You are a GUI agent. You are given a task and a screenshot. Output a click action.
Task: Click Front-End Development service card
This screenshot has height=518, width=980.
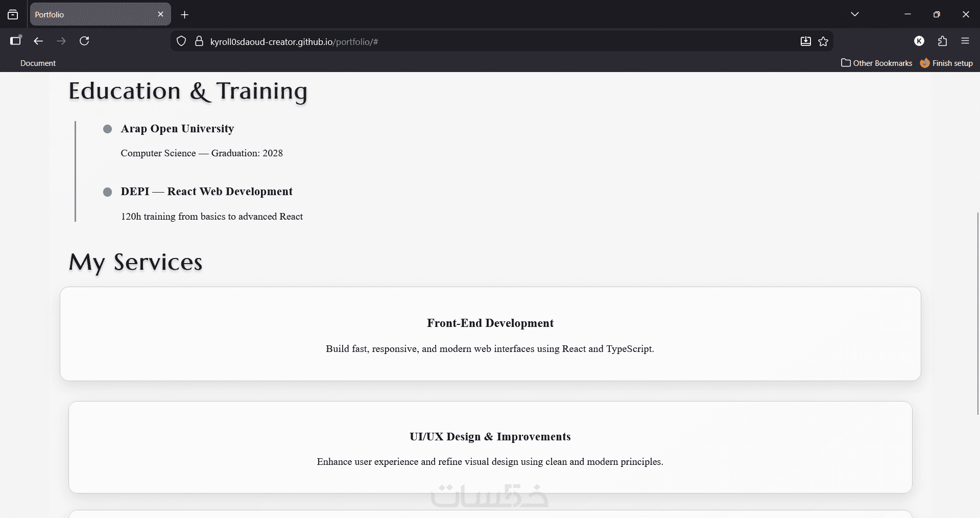(x=490, y=334)
